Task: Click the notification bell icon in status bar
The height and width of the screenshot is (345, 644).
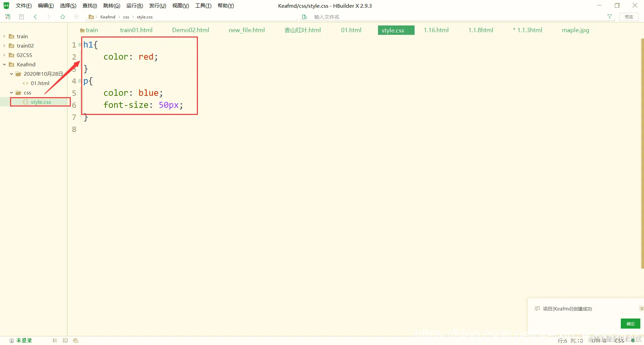Action: click(x=633, y=341)
